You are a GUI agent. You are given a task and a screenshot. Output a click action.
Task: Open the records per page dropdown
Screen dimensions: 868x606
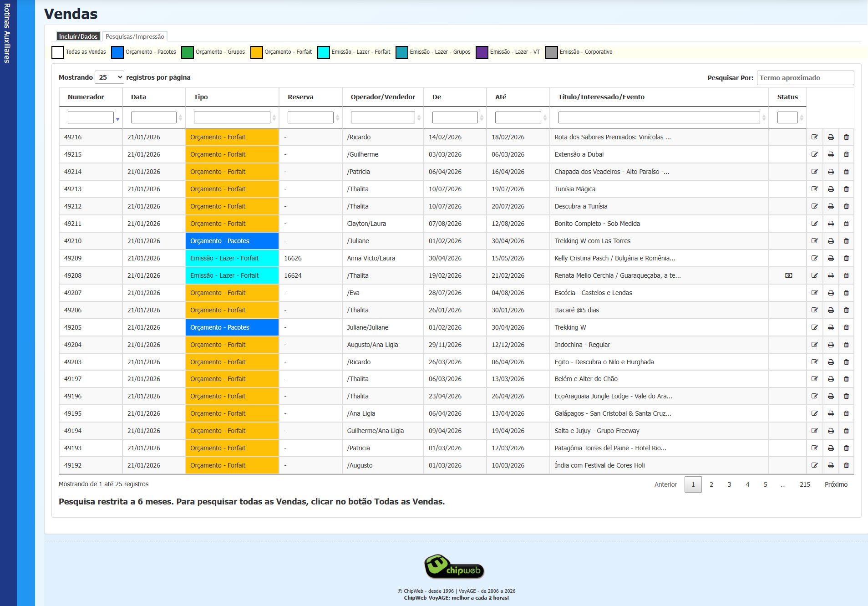click(109, 77)
